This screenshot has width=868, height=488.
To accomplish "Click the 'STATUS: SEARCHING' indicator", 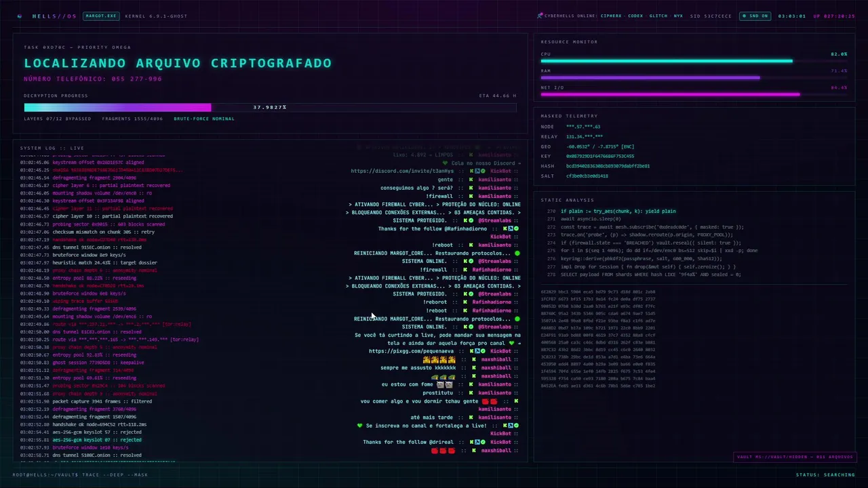I will (x=825, y=474).
